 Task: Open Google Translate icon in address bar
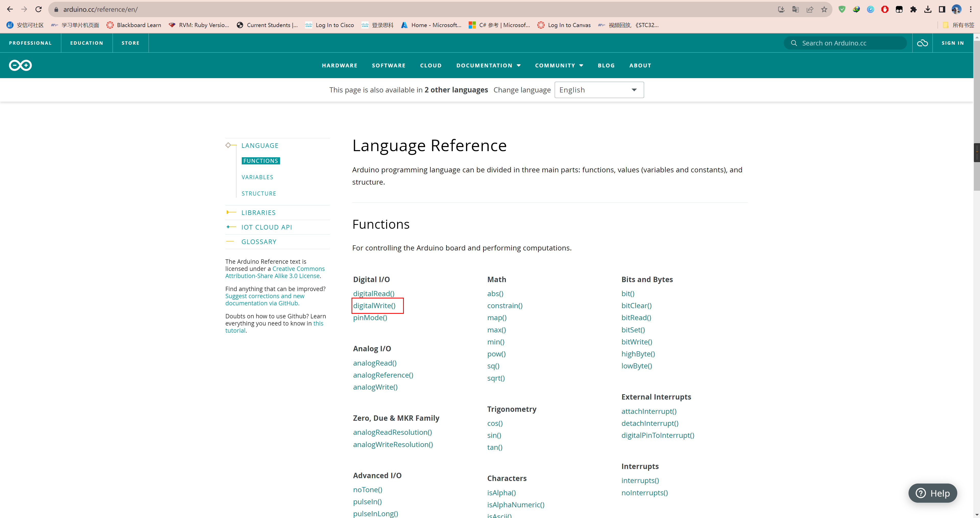tap(795, 9)
